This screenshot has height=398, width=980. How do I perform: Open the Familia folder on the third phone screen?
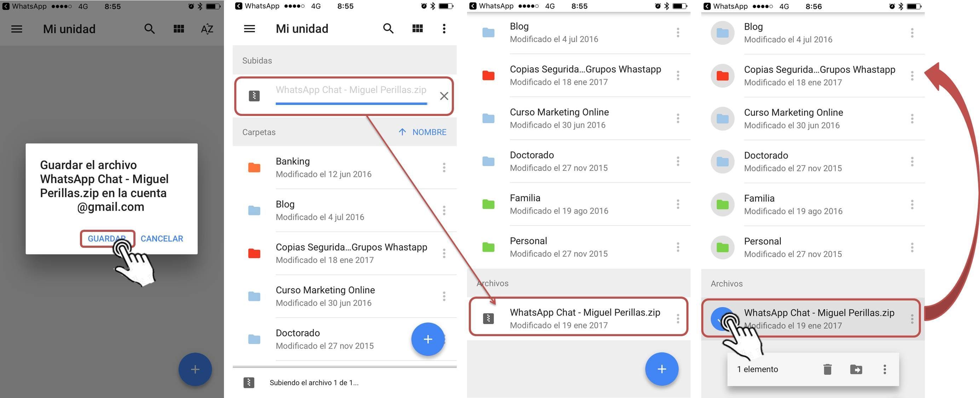coord(579,204)
